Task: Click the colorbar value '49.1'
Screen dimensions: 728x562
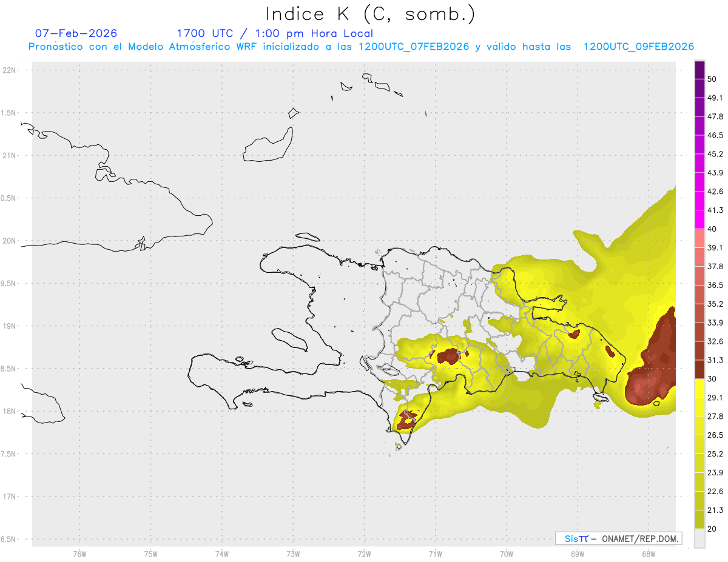Action: coord(715,98)
